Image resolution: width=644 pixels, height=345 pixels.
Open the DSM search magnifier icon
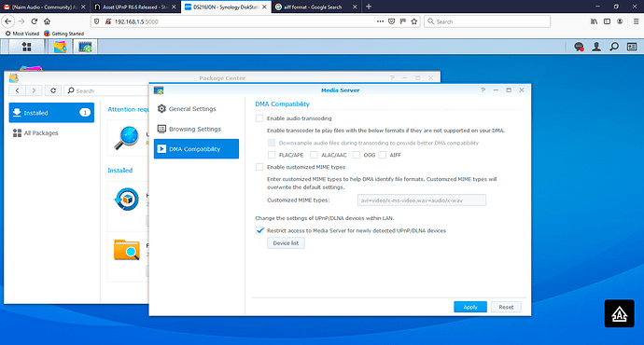pos(614,47)
